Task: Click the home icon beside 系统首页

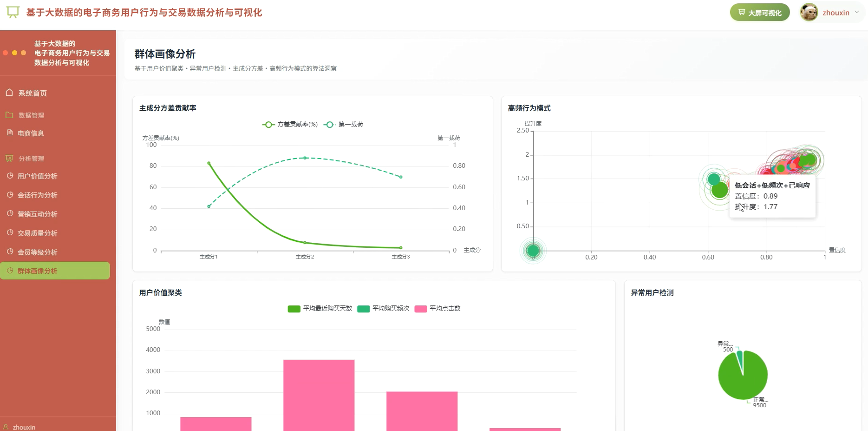Action: pos(9,93)
